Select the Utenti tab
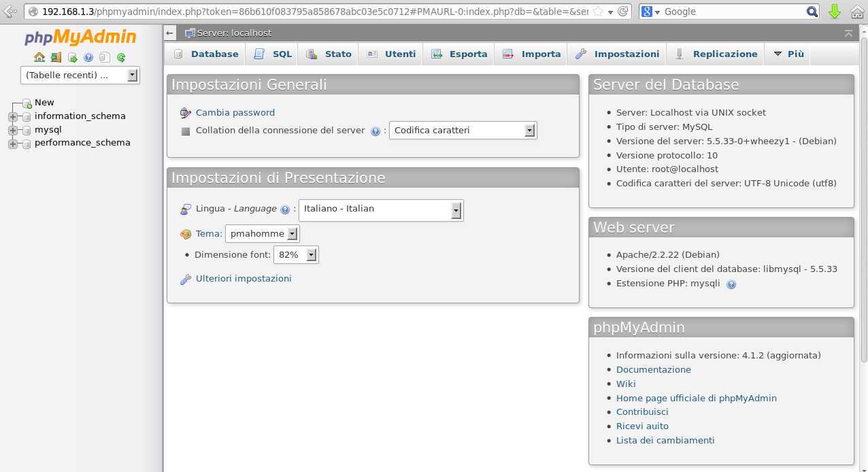 pyautogui.click(x=391, y=54)
